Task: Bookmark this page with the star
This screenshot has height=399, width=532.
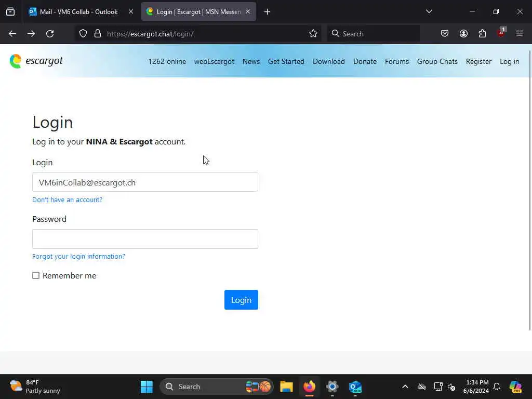Action: click(313, 34)
